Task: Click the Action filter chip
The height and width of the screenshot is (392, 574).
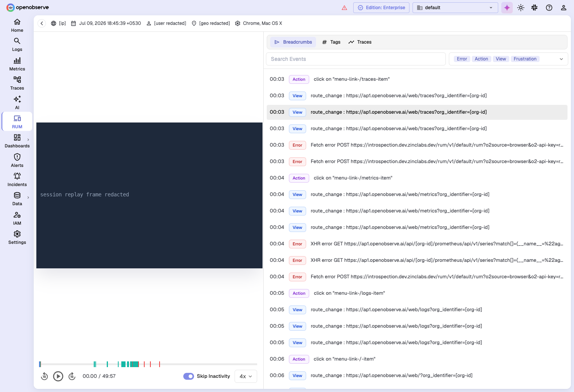Action: tap(481, 59)
